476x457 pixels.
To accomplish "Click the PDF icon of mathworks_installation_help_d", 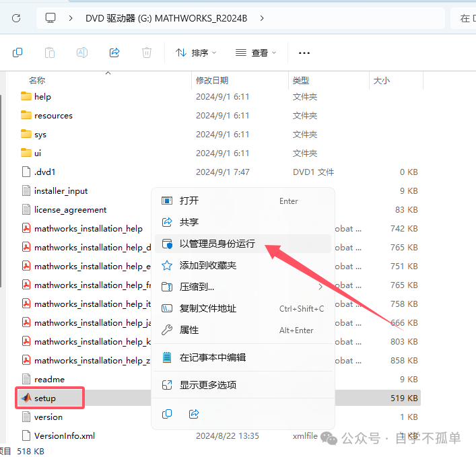I will point(26,247).
